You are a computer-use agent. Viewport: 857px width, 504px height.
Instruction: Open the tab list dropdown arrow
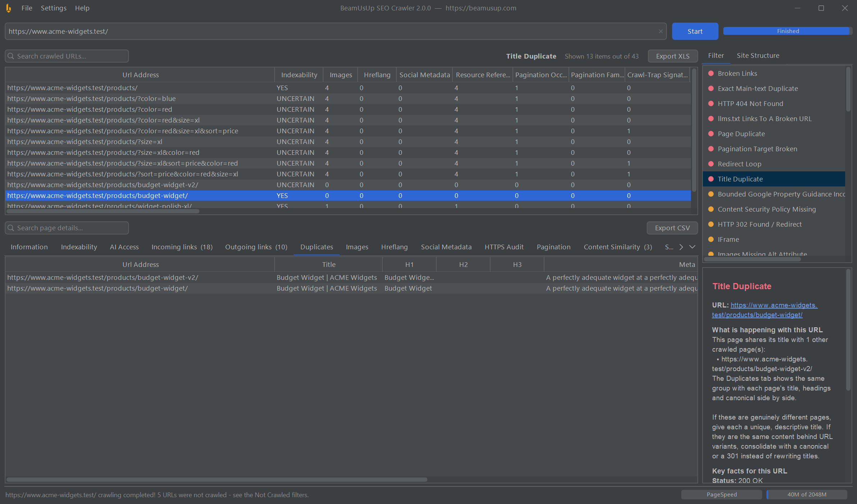tap(692, 247)
